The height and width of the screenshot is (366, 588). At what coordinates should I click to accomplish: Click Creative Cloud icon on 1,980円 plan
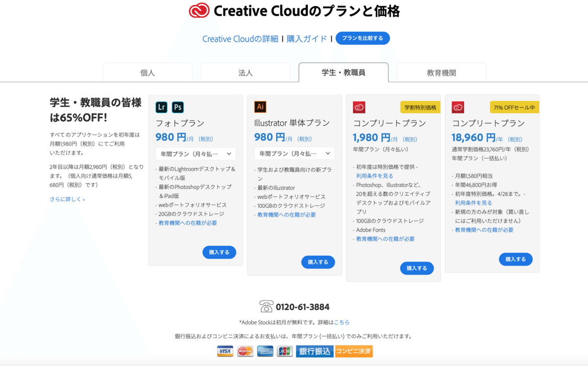point(359,107)
